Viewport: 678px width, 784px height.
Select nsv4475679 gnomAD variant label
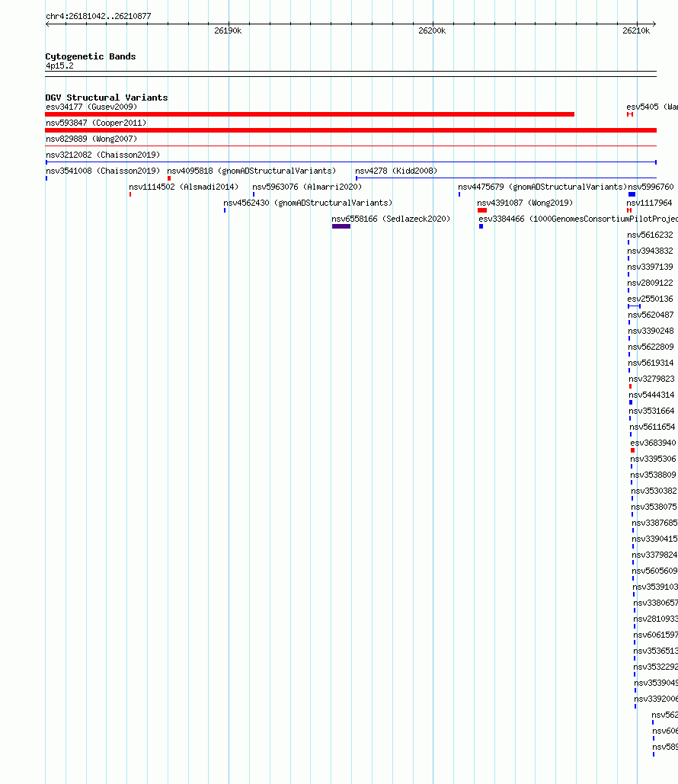click(x=542, y=187)
